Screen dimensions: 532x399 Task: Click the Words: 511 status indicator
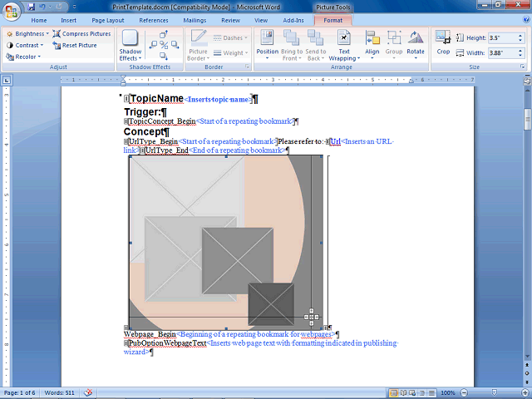[59, 392]
